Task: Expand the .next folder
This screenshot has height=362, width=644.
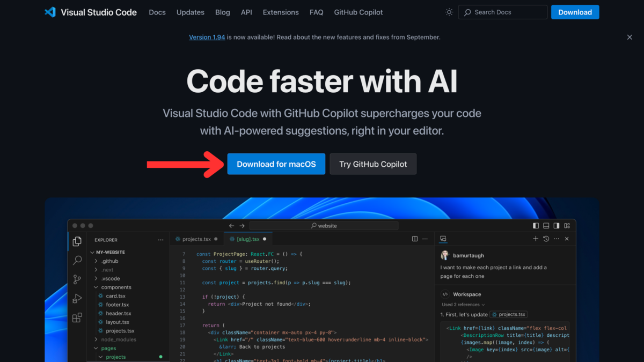Action: [x=96, y=270]
